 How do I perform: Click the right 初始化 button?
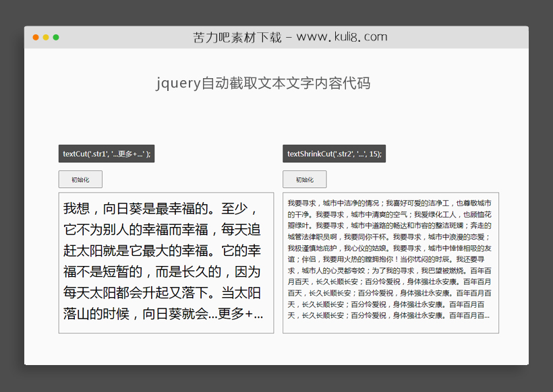tap(304, 179)
